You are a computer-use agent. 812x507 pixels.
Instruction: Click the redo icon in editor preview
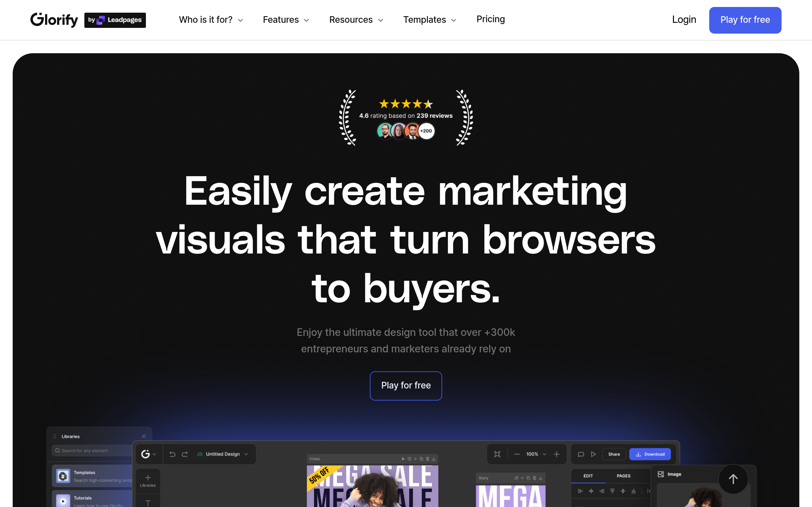[x=185, y=454]
